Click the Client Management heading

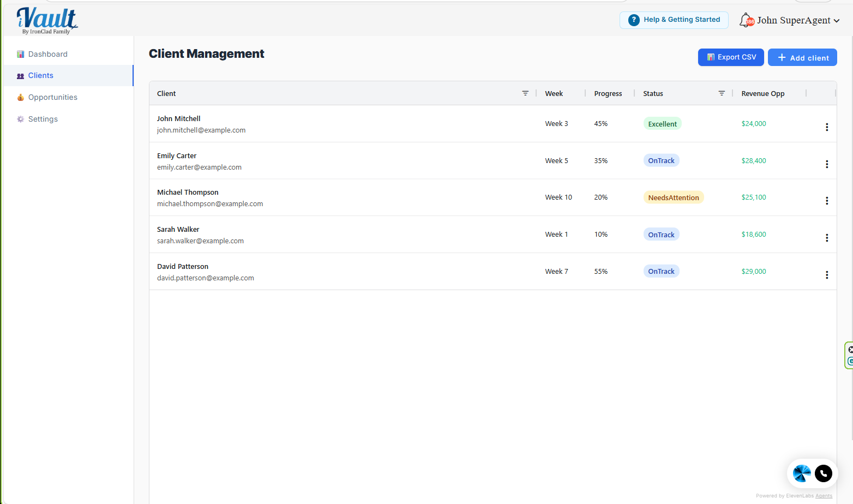coord(206,53)
